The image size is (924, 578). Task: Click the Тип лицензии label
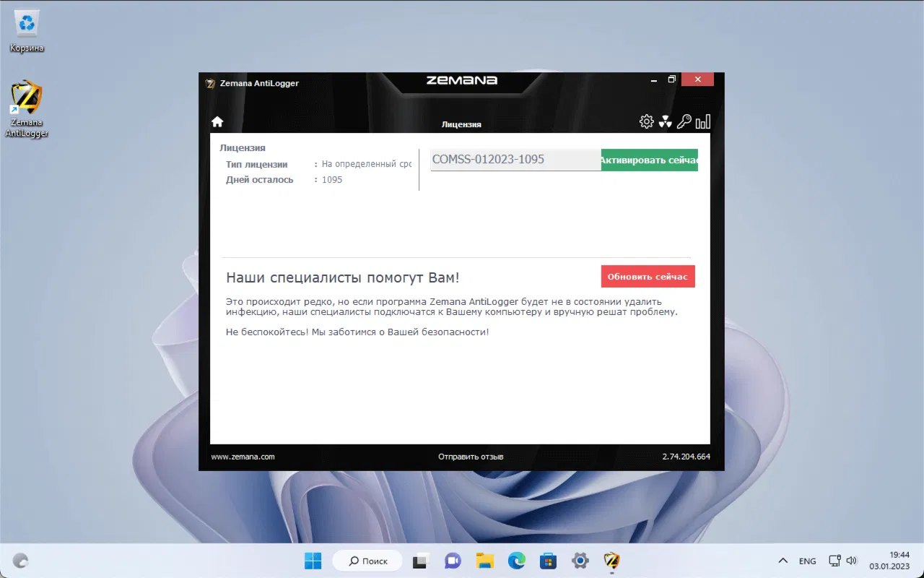pos(257,164)
